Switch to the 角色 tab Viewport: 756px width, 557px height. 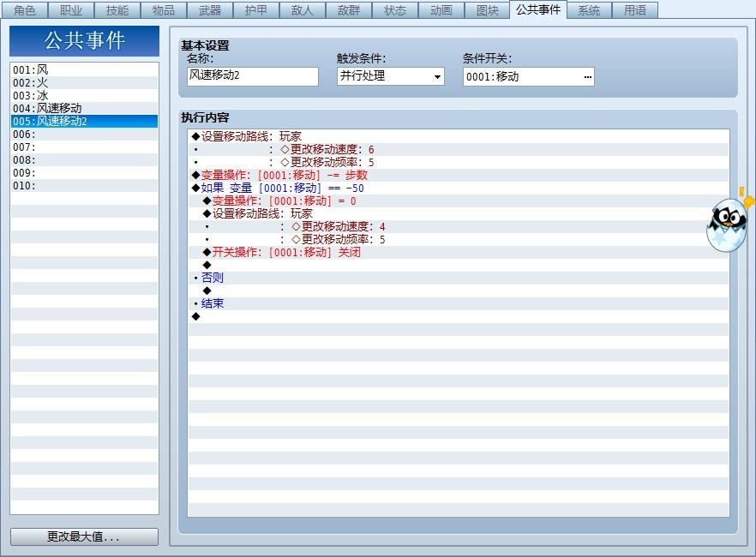point(24,10)
